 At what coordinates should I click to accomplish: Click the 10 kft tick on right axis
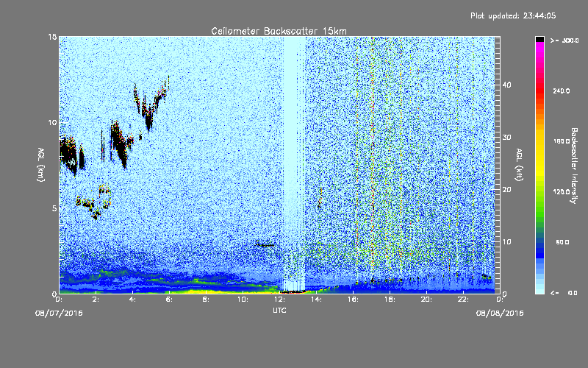click(506, 241)
